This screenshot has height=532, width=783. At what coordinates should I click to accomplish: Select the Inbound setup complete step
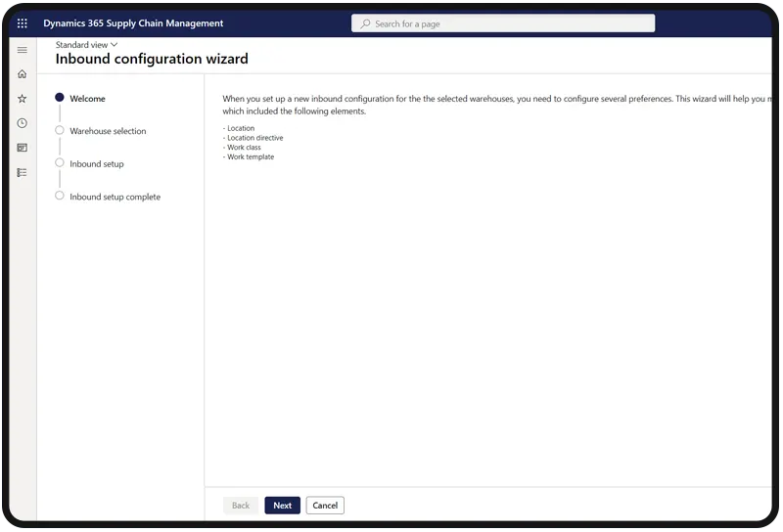115,197
